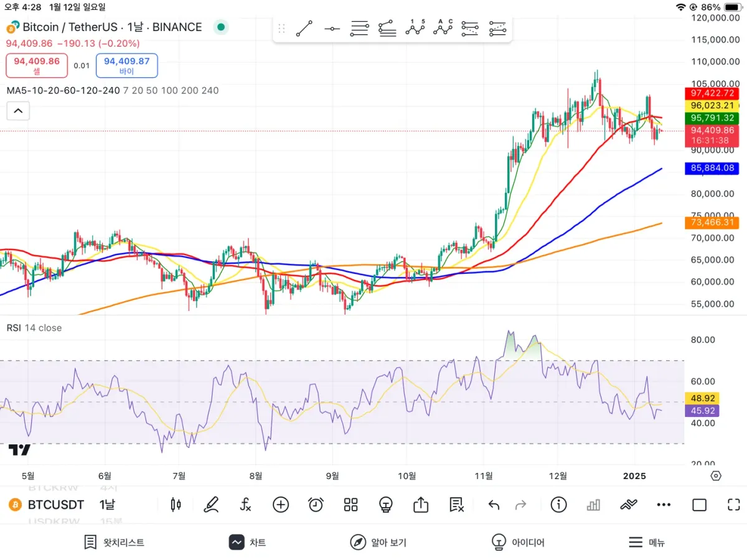This screenshot has width=747, height=560.
Task: Open the 1날 timeframe selector
Action: tap(107, 505)
